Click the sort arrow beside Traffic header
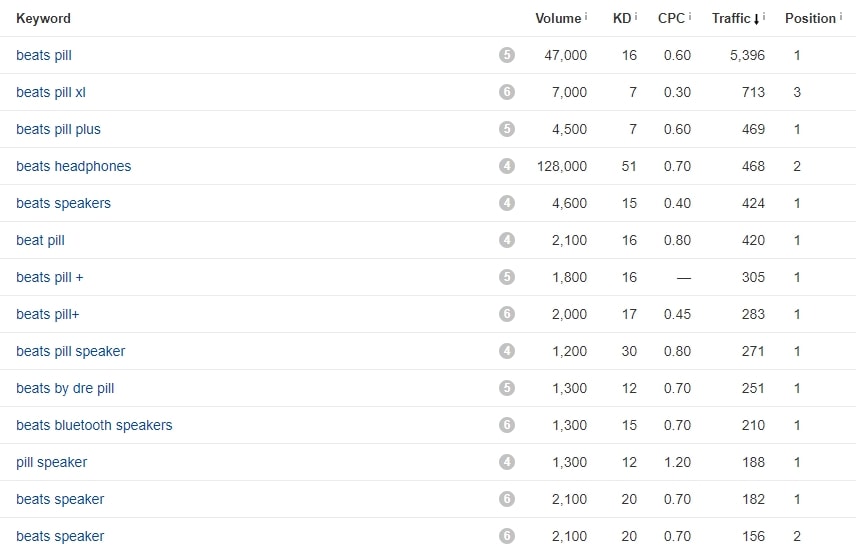The height and width of the screenshot is (551, 856). (756, 19)
